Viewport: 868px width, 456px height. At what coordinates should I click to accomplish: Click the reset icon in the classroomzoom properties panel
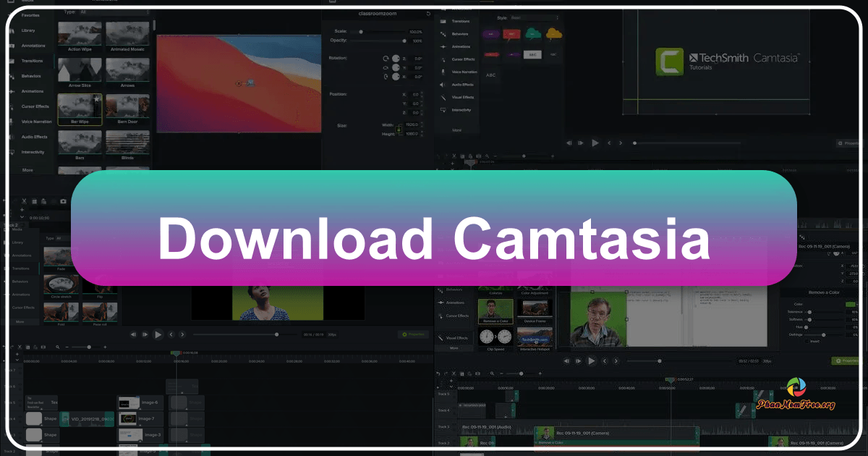tap(428, 13)
